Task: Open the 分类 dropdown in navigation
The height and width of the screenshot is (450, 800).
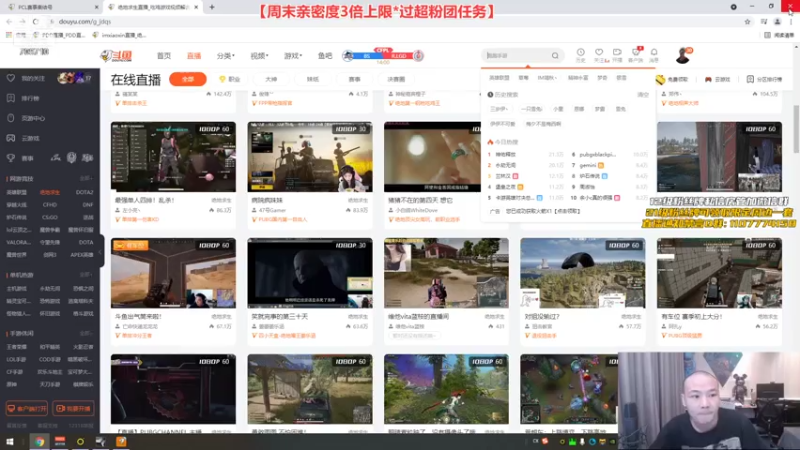Action: point(225,56)
